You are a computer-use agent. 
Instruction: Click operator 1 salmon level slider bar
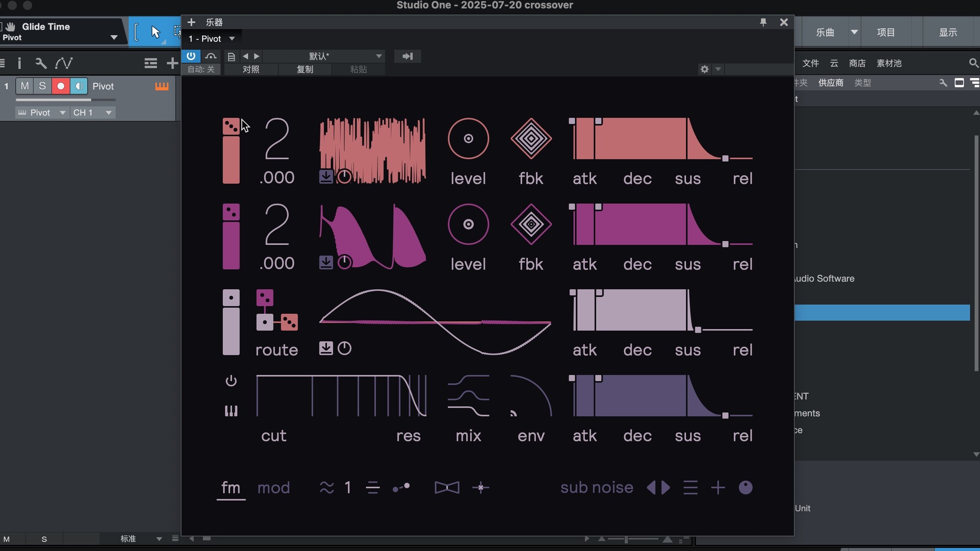(231, 160)
